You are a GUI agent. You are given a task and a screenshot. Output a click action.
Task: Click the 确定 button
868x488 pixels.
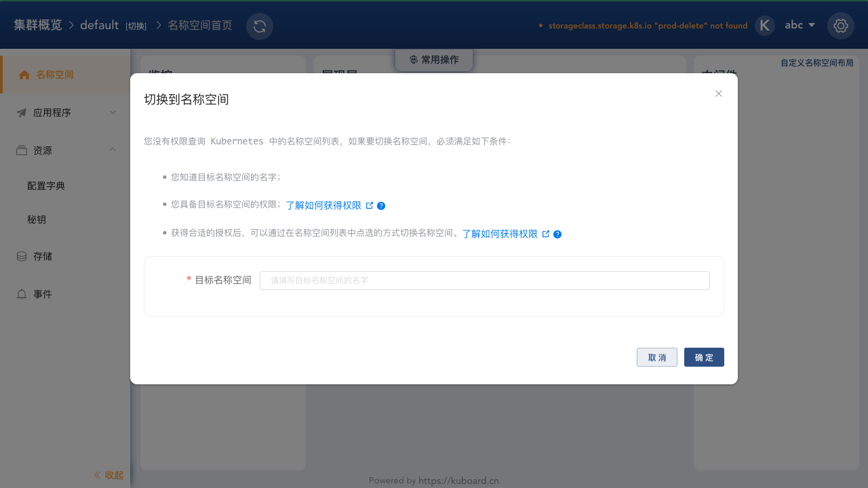coord(704,357)
